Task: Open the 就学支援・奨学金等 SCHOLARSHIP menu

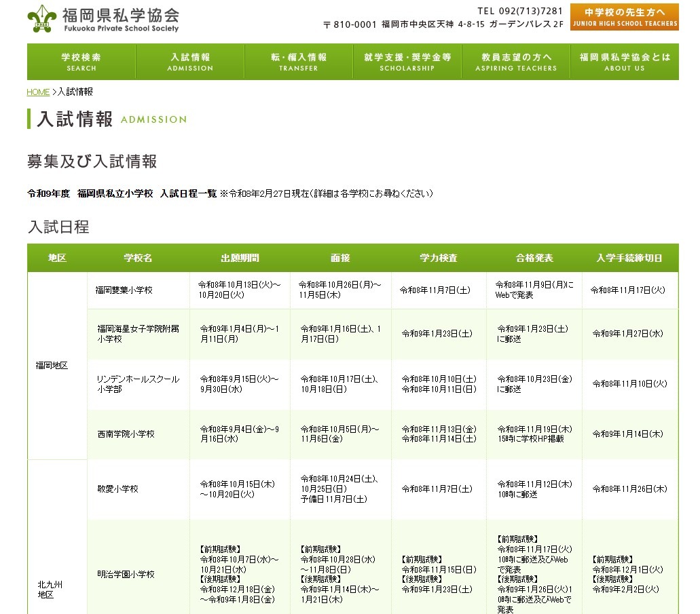Action: 407,62
